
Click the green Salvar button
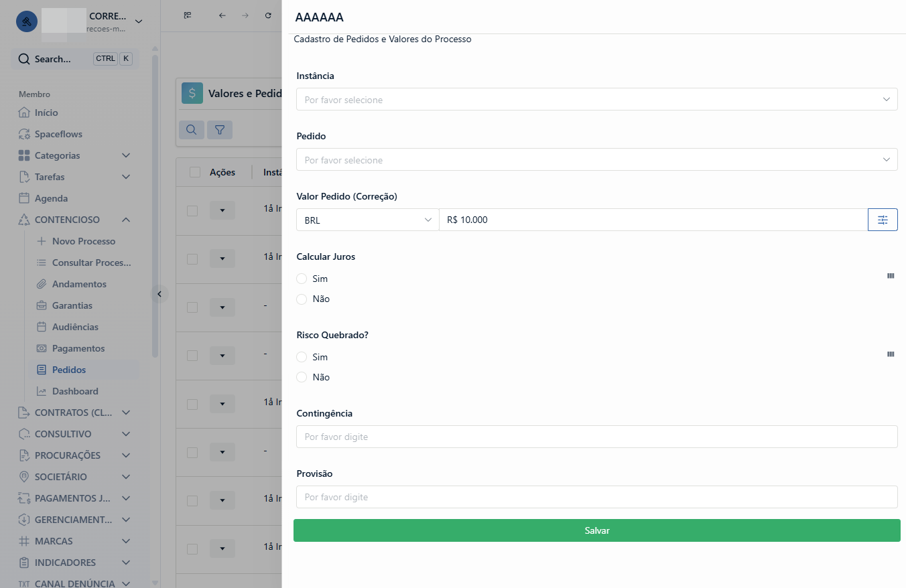click(596, 530)
